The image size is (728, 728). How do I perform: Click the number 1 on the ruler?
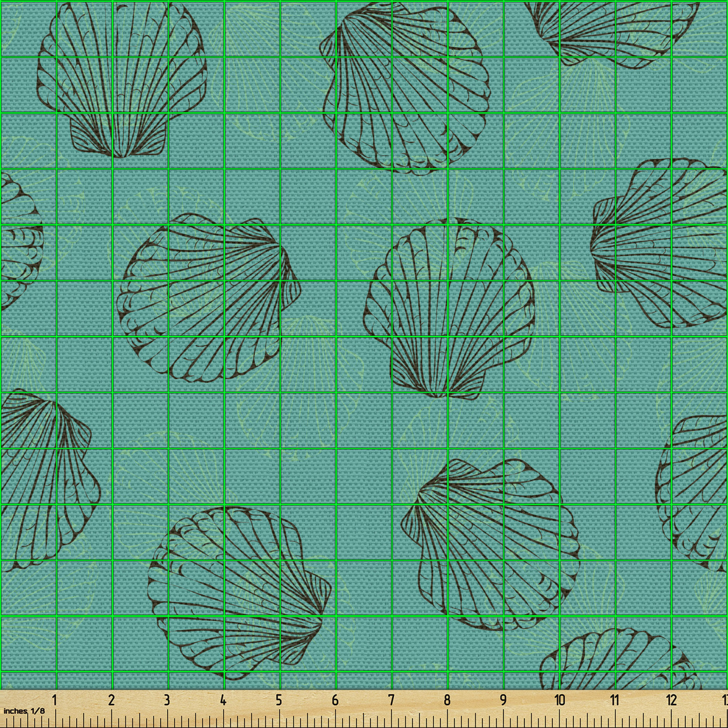click(55, 700)
